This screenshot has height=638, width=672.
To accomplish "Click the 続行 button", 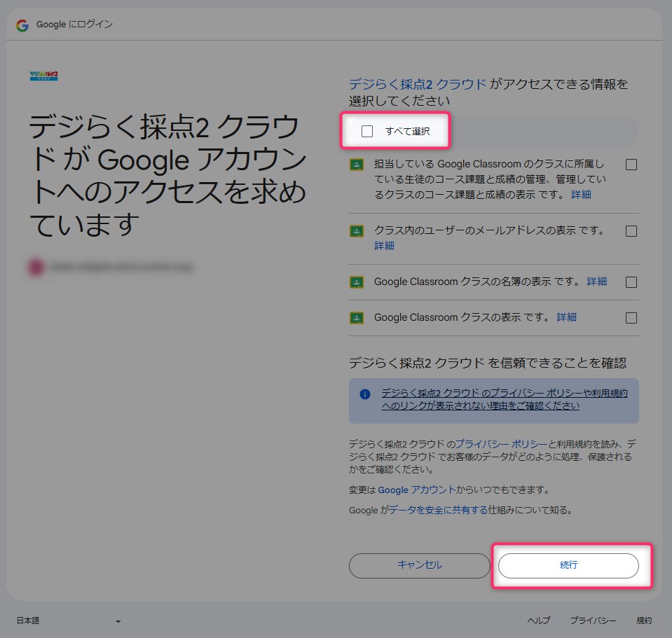I will pyautogui.click(x=568, y=566).
